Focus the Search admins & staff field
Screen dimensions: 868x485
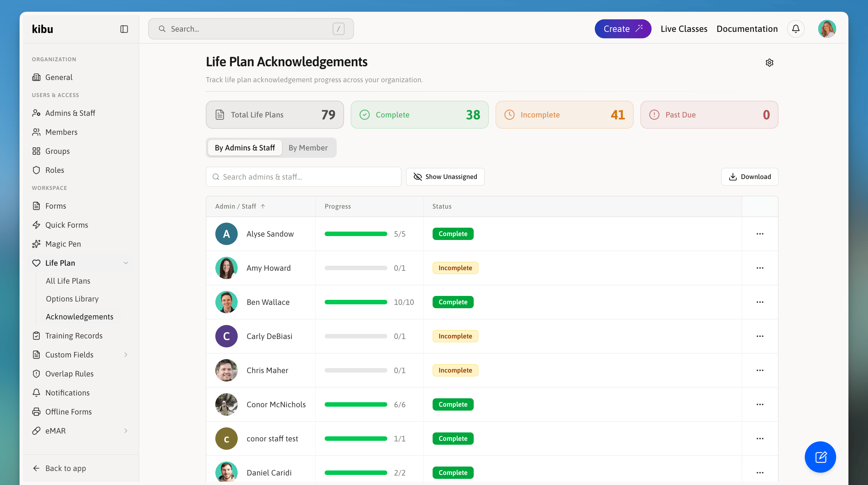click(304, 176)
